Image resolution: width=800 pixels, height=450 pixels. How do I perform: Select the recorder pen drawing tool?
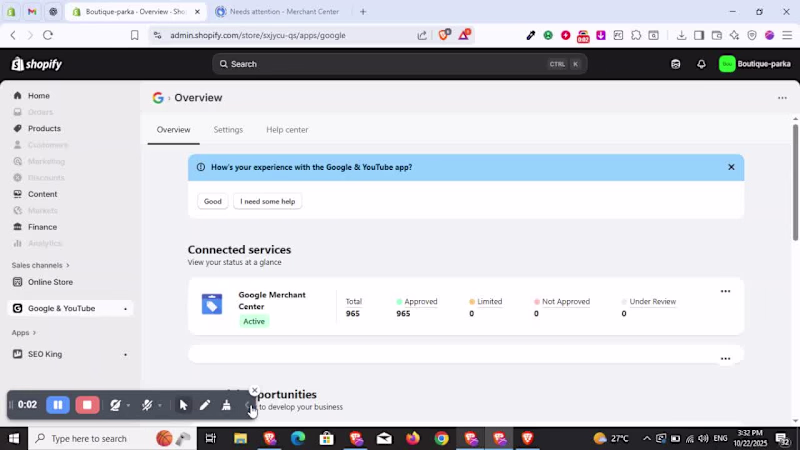tap(205, 405)
